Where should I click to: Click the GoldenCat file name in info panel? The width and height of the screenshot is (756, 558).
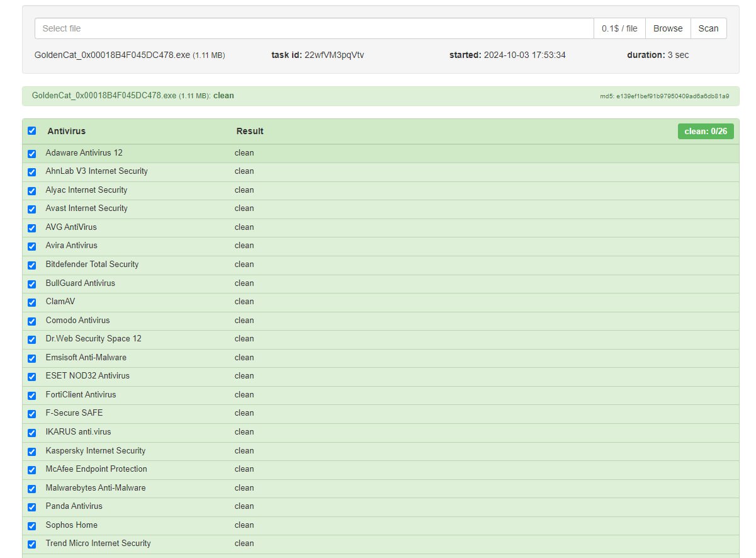coord(112,55)
